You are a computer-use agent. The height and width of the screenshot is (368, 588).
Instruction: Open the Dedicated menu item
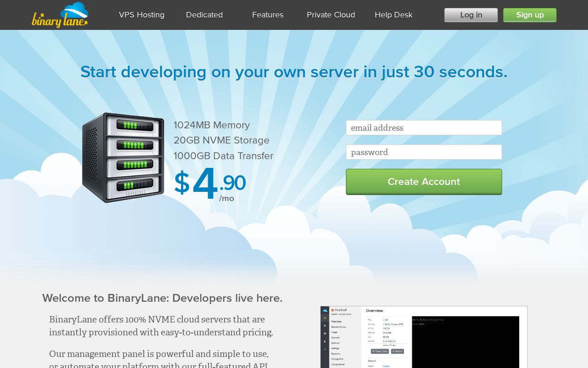tap(204, 15)
